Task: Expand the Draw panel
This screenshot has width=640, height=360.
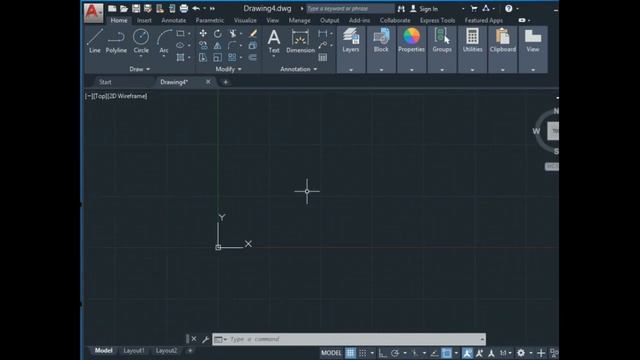Action: 140,69
